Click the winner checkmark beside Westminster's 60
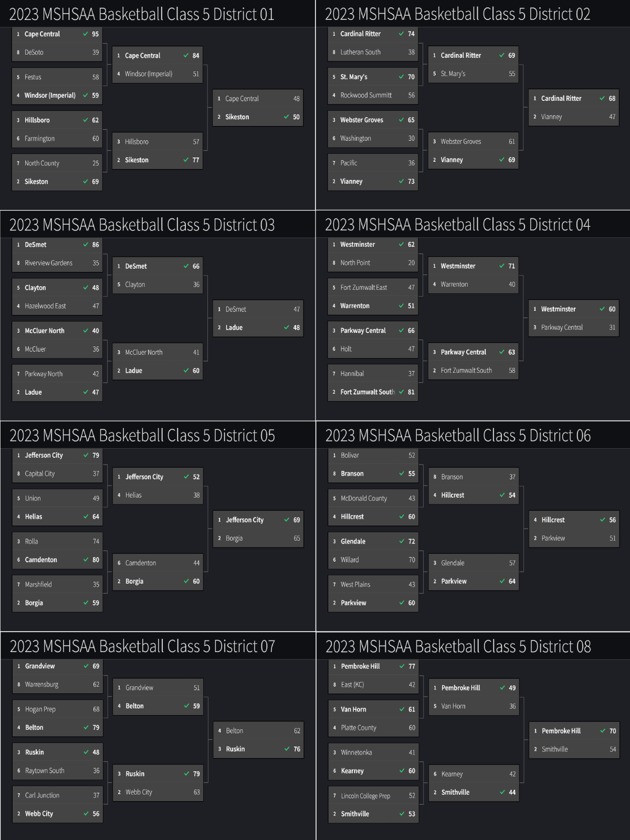The height and width of the screenshot is (840, 630). point(602,309)
